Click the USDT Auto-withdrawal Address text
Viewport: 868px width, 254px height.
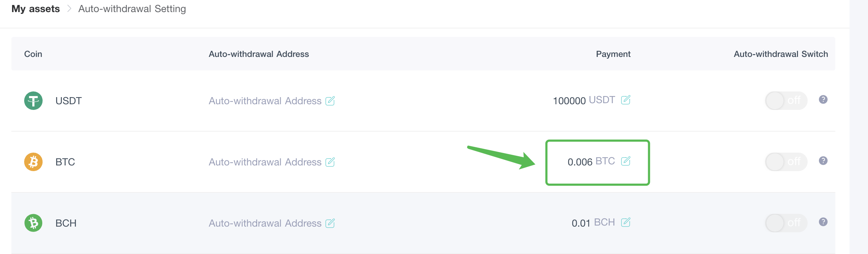tap(265, 101)
